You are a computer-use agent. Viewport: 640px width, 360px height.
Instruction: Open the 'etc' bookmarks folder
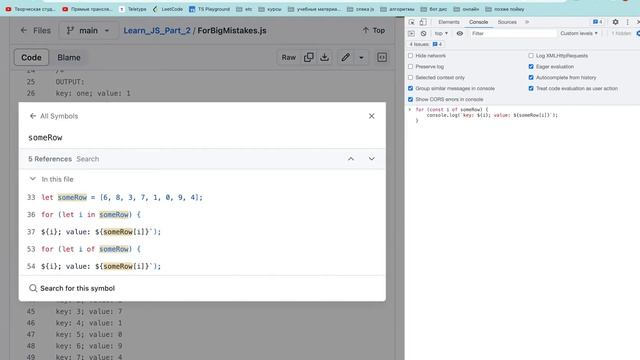click(x=244, y=9)
